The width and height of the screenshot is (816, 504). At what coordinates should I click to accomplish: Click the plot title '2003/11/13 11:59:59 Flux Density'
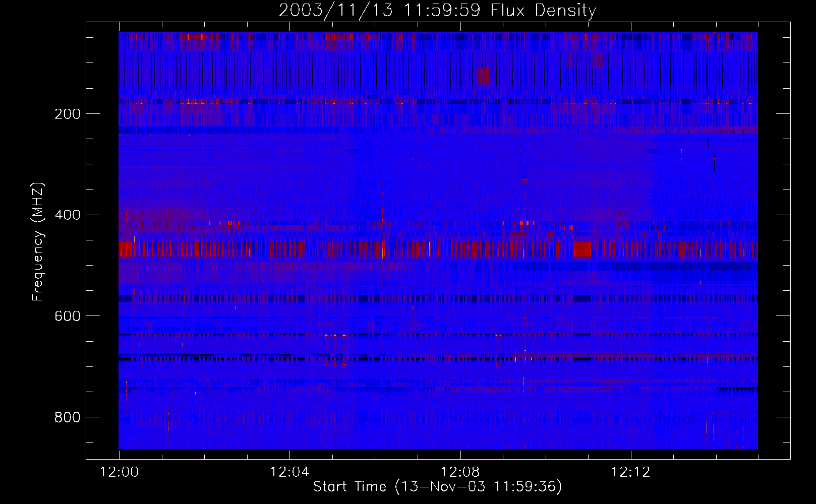click(x=437, y=10)
